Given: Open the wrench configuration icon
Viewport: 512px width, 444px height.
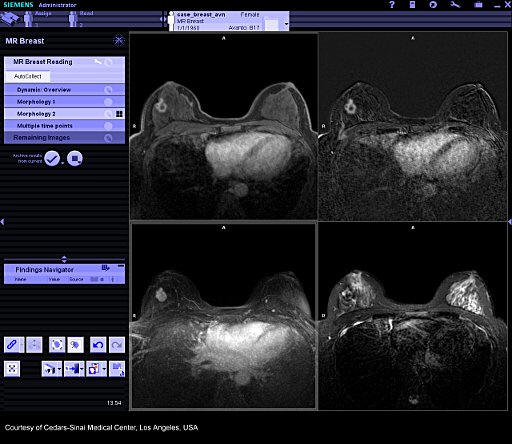Looking at the screenshot, I should pyautogui.click(x=455, y=5).
